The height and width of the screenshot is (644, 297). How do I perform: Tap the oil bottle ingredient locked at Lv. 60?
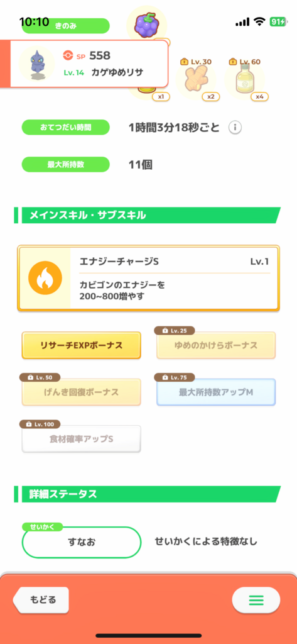pyautogui.click(x=244, y=79)
